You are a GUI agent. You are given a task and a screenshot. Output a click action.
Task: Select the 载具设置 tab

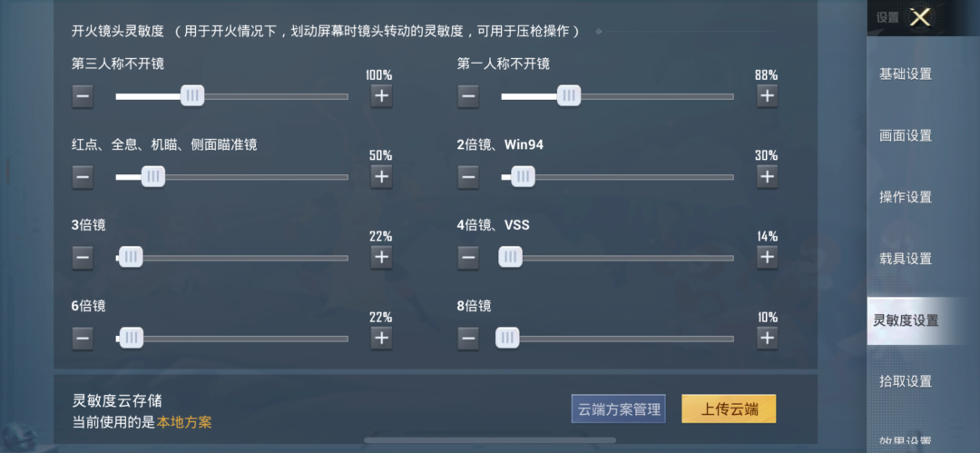click(x=906, y=259)
